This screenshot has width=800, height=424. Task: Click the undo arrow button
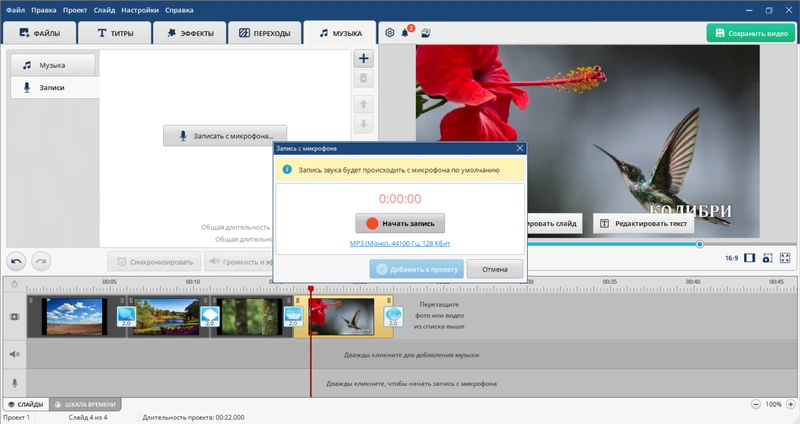tap(17, 260)
